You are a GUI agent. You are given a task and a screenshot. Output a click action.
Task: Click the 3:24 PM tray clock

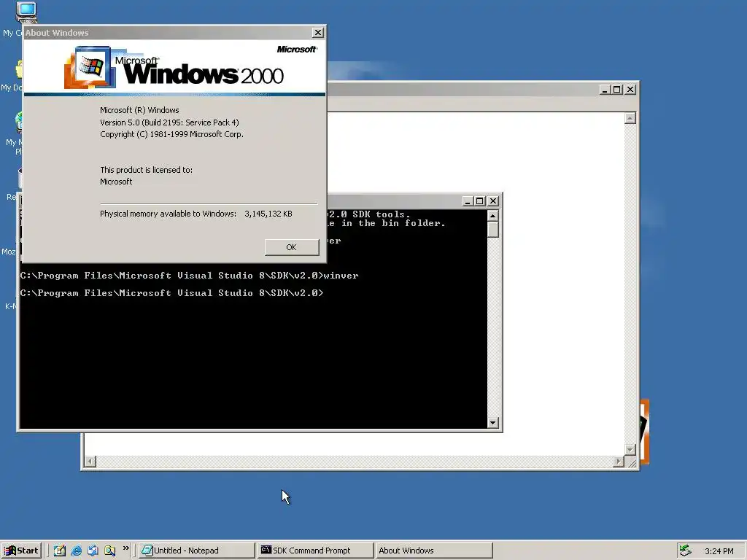[x=719, y=551]
